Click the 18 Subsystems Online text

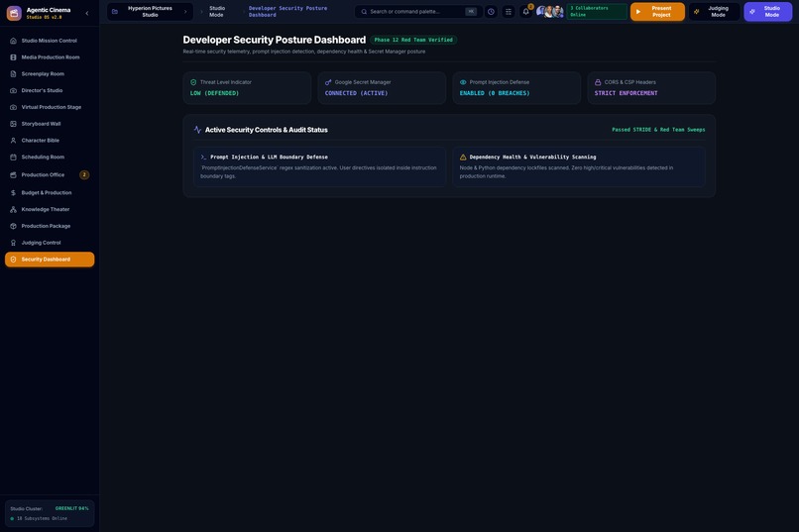point(42,519)
